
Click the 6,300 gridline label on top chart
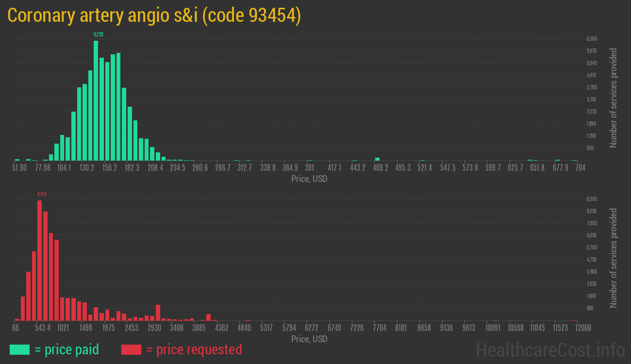click(x=591, y=39)
